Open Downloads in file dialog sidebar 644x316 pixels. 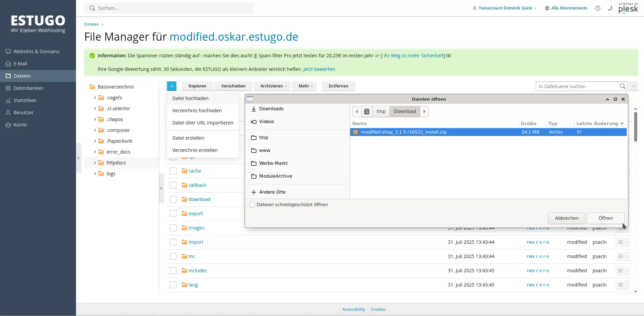point(271,109)
